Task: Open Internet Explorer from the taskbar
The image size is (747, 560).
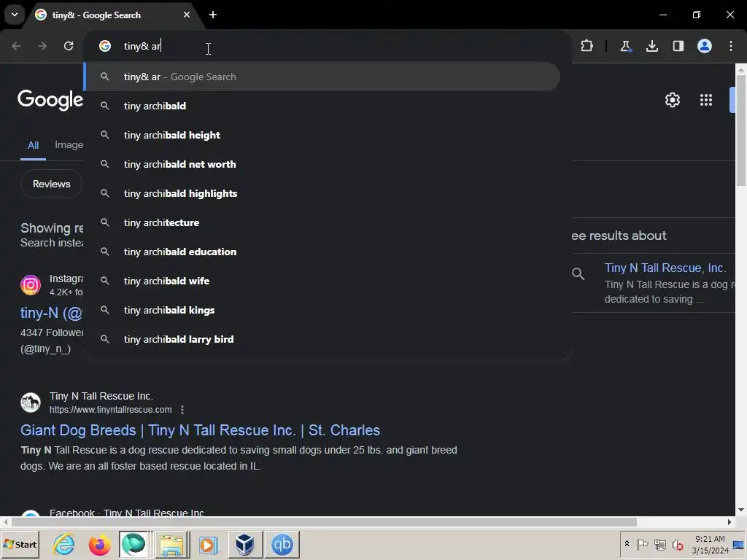Action: coord(64,544)
